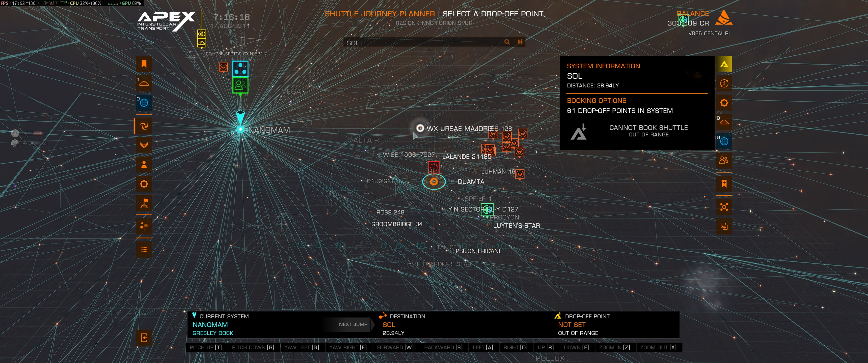868x363 pixels.
Task: Open the configuration star-shaped icon on left sidebar
Action: (144, 184)
